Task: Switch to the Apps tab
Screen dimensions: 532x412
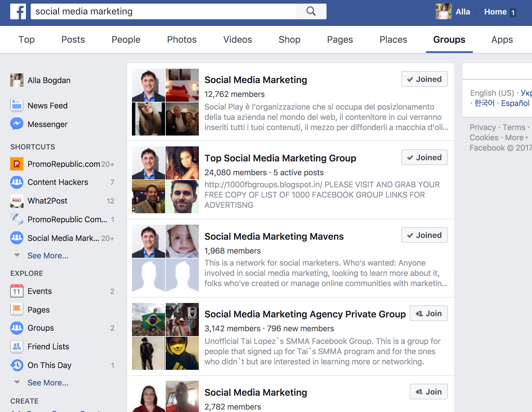Action: 502,39
